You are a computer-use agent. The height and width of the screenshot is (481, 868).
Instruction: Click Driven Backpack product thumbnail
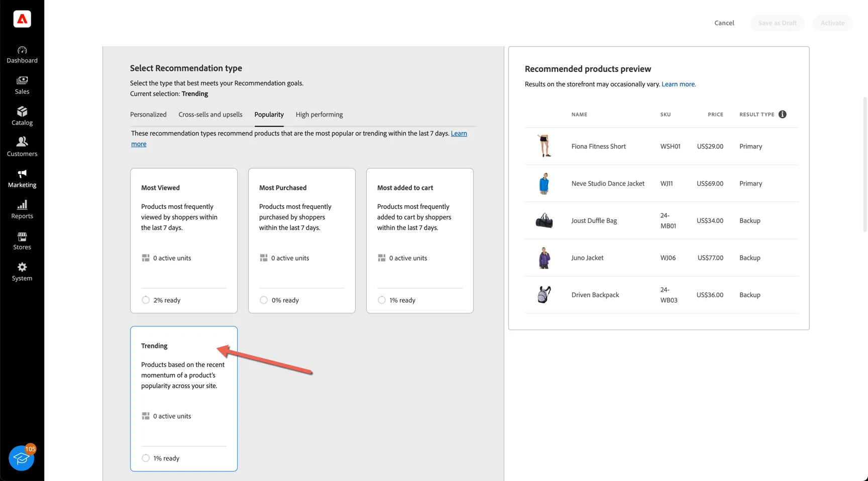coord(544,295)
